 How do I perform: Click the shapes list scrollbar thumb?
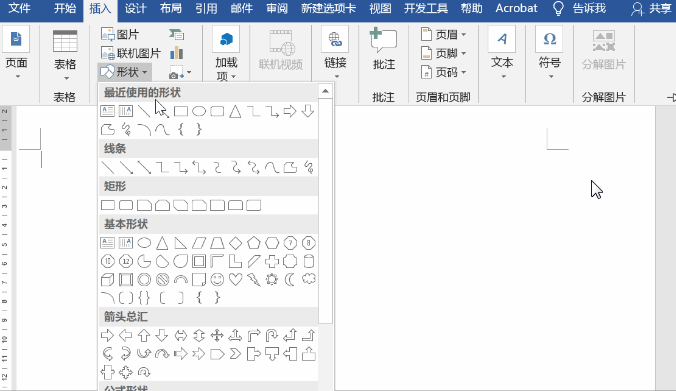tap(325, 210)
